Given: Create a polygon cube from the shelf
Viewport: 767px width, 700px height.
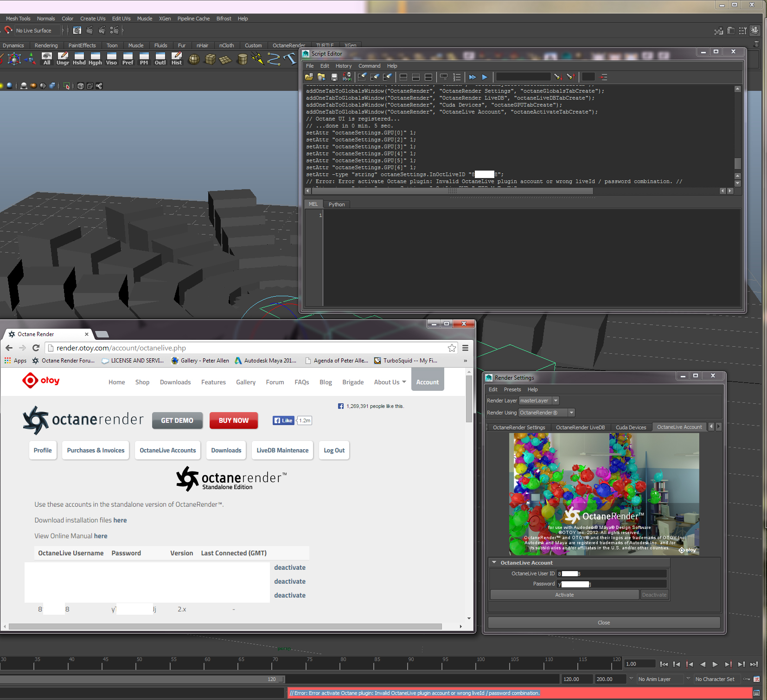Looking at the screenshot, I should point(210,59).
